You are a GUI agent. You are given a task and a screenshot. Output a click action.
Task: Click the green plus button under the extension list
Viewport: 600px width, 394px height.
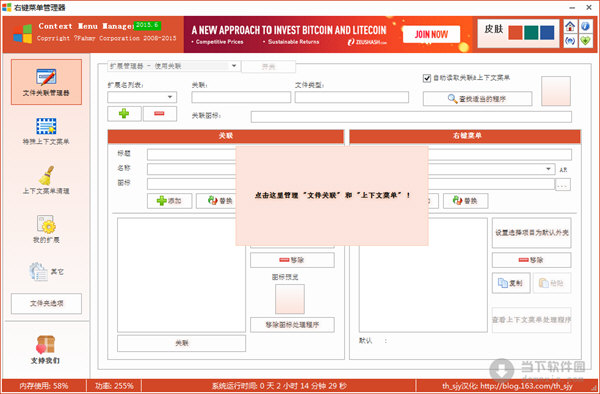coord(124,114)
